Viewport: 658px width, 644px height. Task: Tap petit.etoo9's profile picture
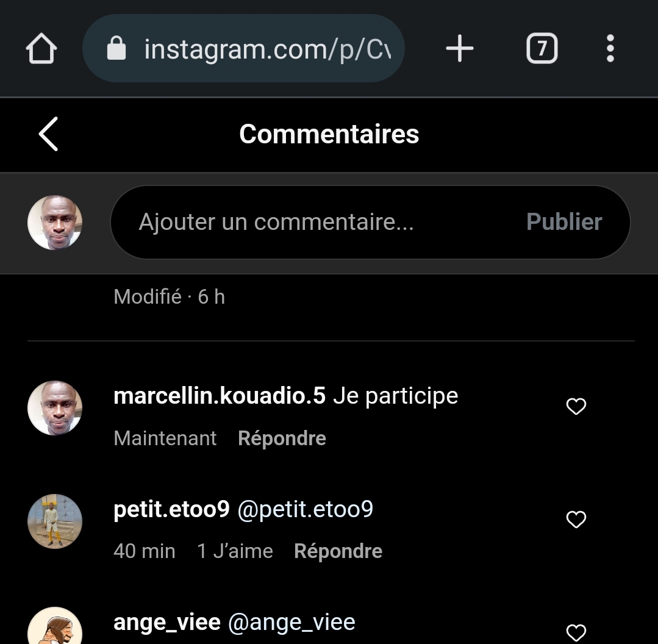point(55,521)
